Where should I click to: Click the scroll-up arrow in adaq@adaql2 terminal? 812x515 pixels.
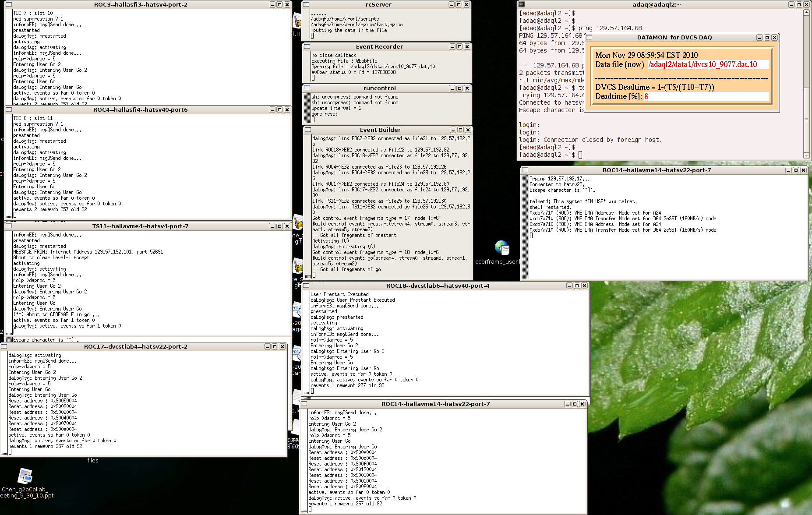point(806,13)
